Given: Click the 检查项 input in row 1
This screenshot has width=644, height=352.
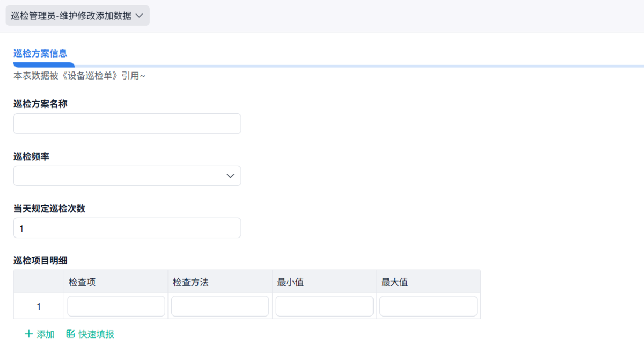Looking at the screenshot, I should click(116, 306).
